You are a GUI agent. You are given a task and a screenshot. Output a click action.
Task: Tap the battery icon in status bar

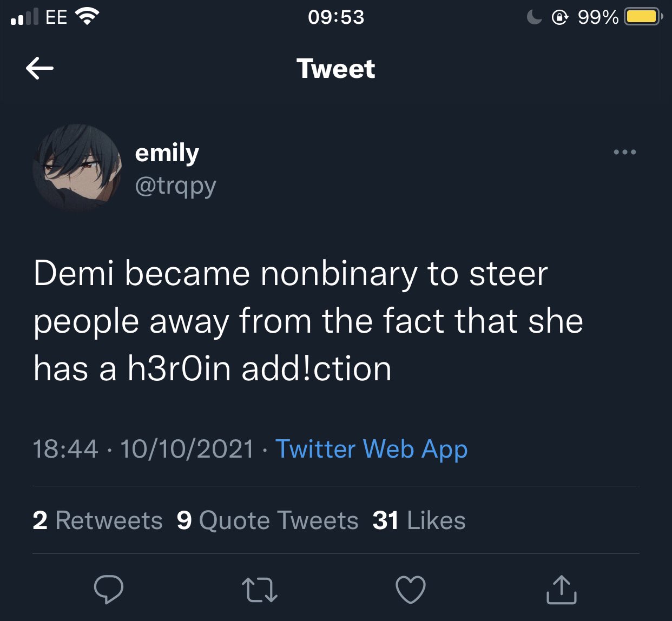pos(642,17)
